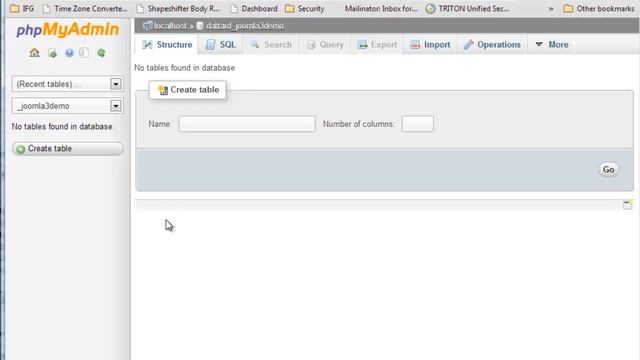Click the joomla3demo database breadcrumb link
The width and height of the screenshot is (640, 360).
pos(244,26)
